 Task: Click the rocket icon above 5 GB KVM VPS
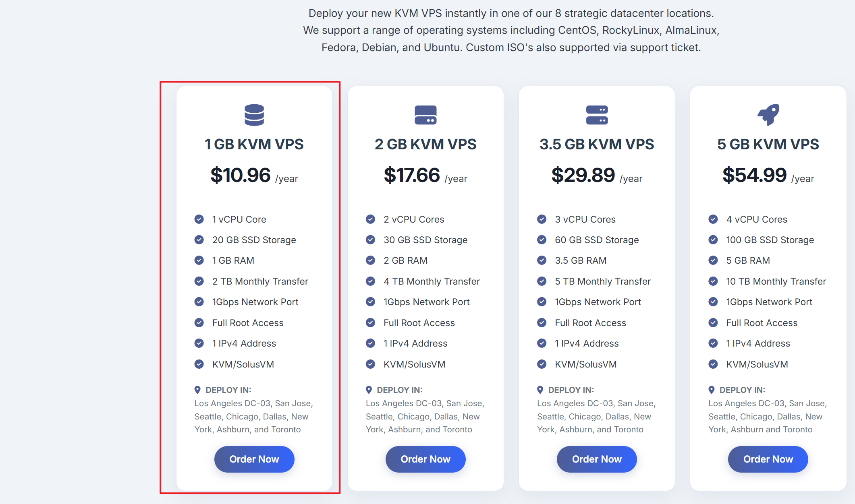768,115
